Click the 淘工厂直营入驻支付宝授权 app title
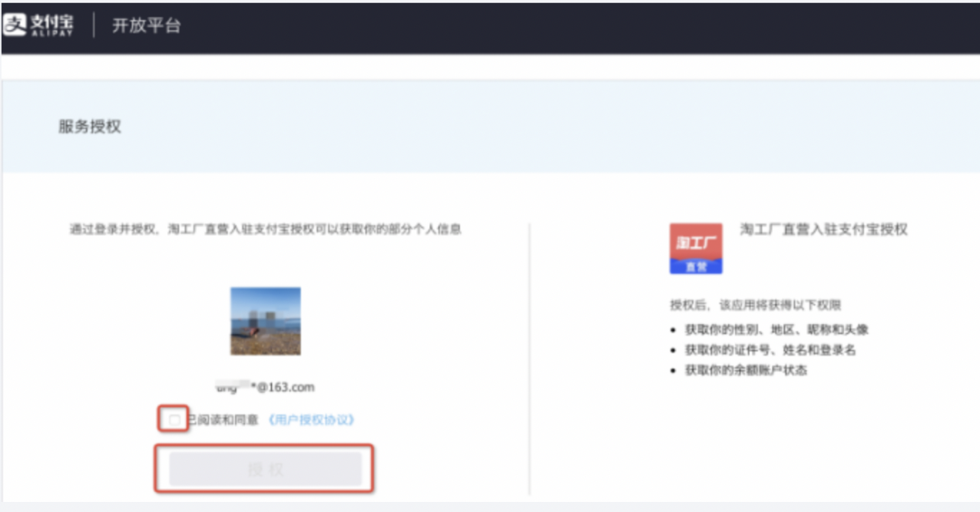The height and width of the screenshot is (512, 980). point(823,230)
